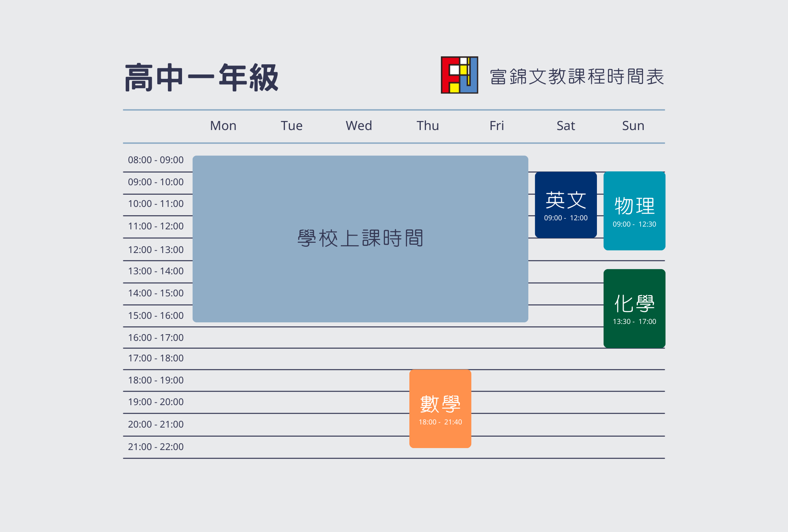Viewport: 788px width, 532px height.
Task: Click the Tue column header
Action: pos(292,126)
